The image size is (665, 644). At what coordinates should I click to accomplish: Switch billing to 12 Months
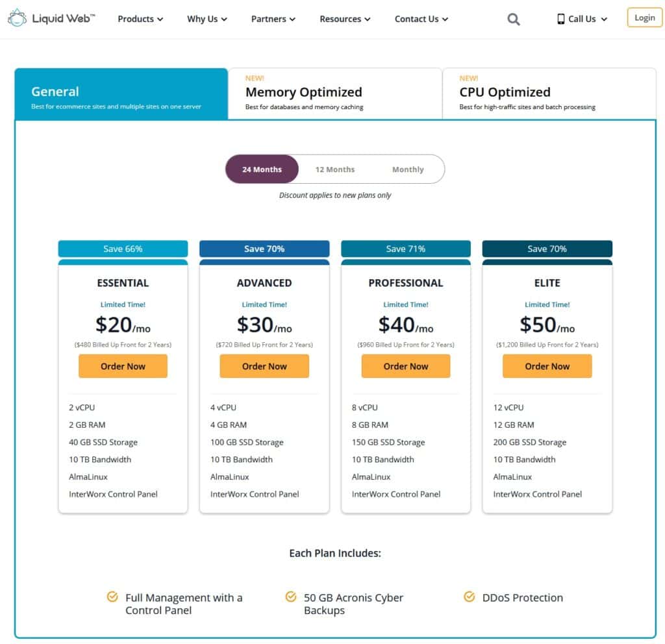pos(335,169)
